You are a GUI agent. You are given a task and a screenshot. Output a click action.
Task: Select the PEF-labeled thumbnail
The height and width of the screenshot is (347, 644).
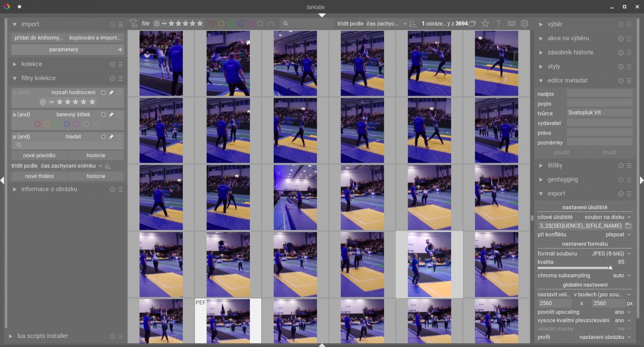[x=228, y=320]
